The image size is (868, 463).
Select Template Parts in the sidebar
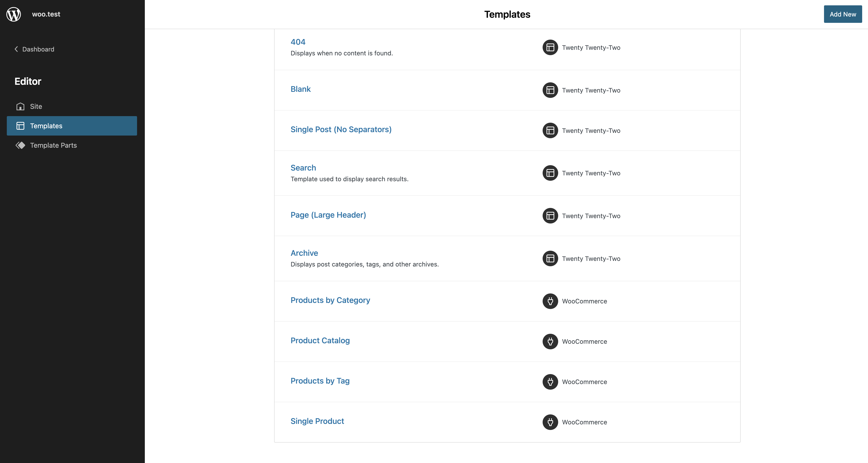point(53,145)
